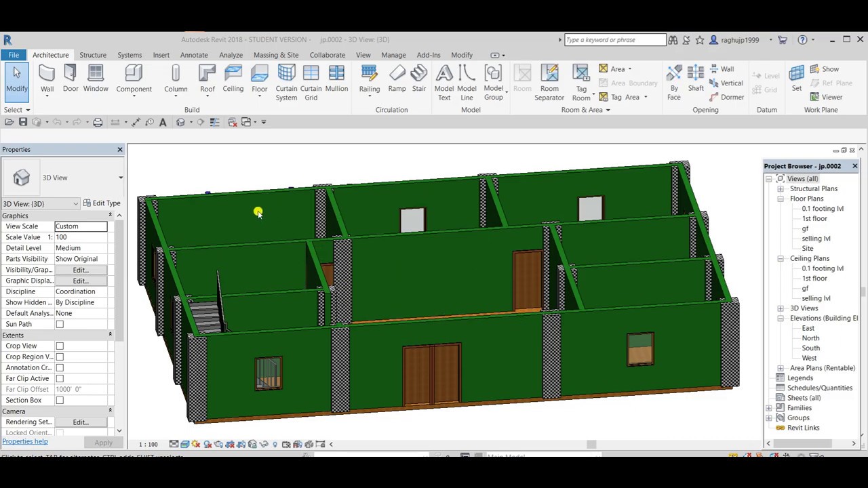Click the Print icon in quick access toolbar
868x488 pixels.
coord(98,122)
